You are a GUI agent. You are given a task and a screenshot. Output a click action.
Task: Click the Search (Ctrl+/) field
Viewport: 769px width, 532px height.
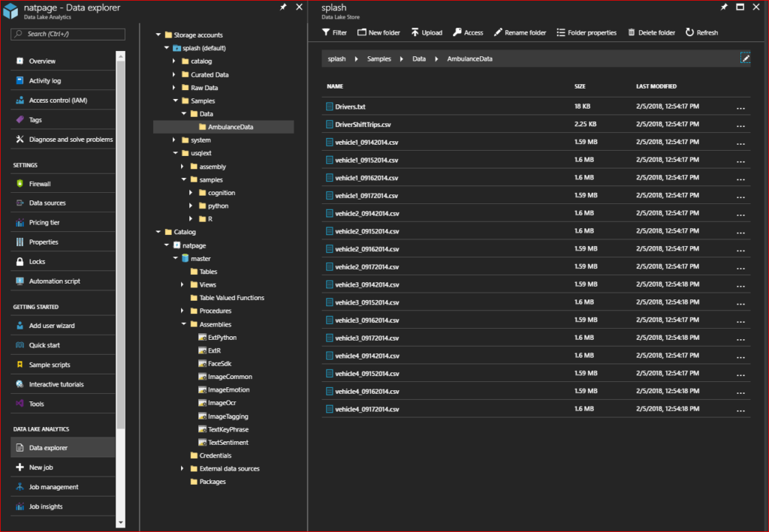(68, 34)
